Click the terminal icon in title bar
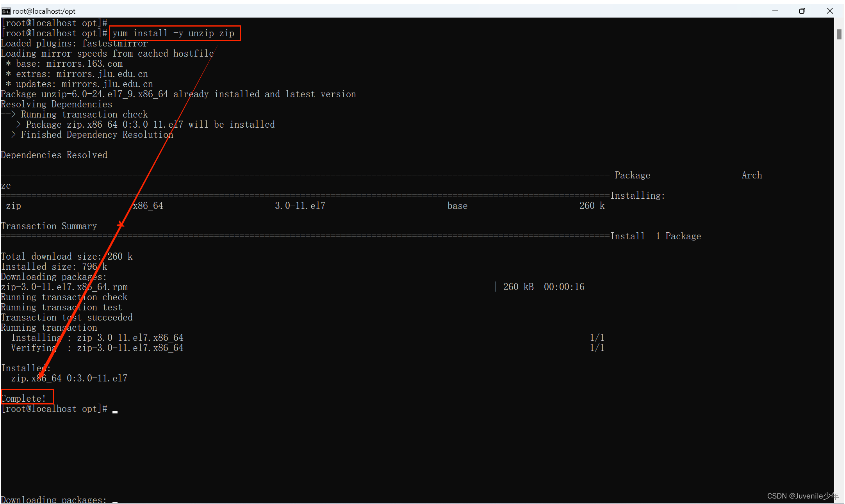 [x=6, y=11]
